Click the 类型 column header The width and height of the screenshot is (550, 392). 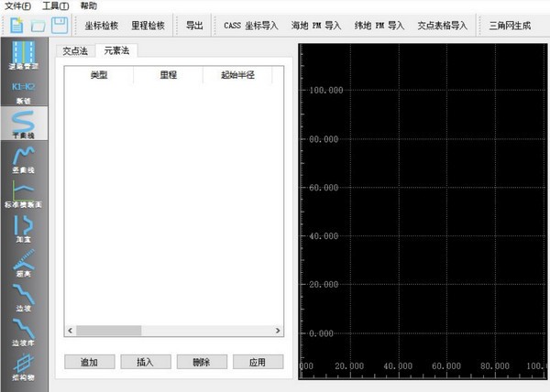(x=99, y=75)
